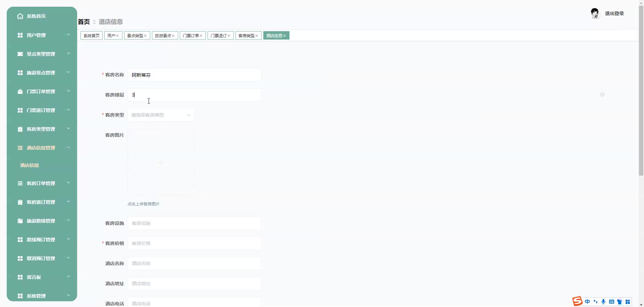Image resolution: width=644 pixels, height=307 pixels.
Task: Close the 门票退订 tab with its X
Action: [x=229, y=36]
